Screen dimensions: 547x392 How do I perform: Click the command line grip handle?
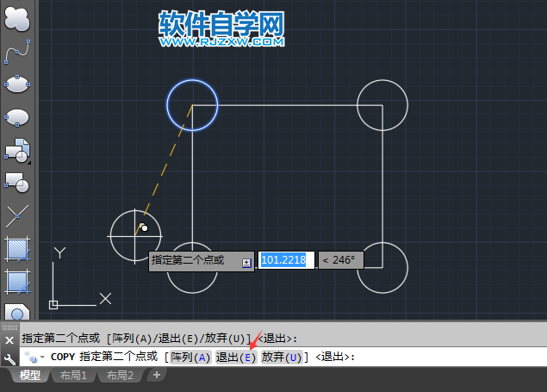pyautogui.click(x=9, y=327)
